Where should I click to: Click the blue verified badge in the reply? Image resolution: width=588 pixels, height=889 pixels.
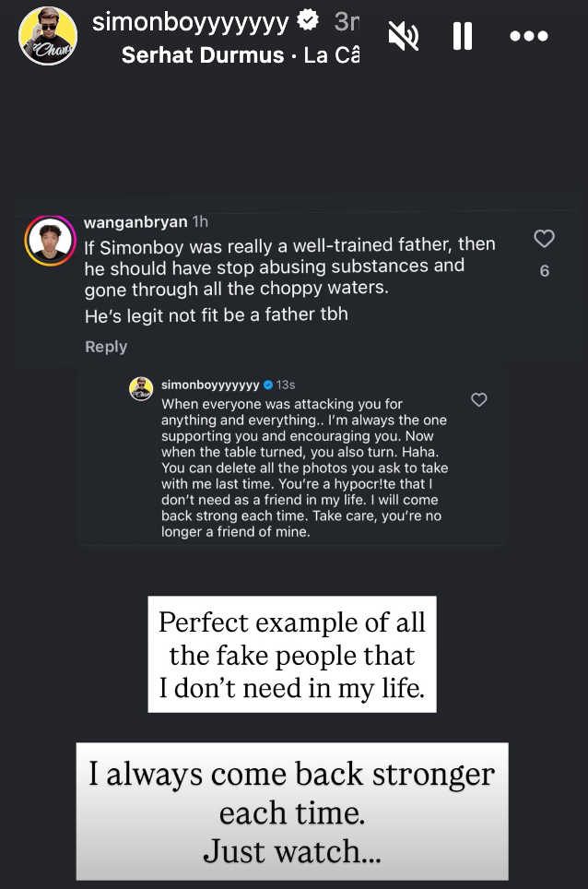(x=268, y=385)
